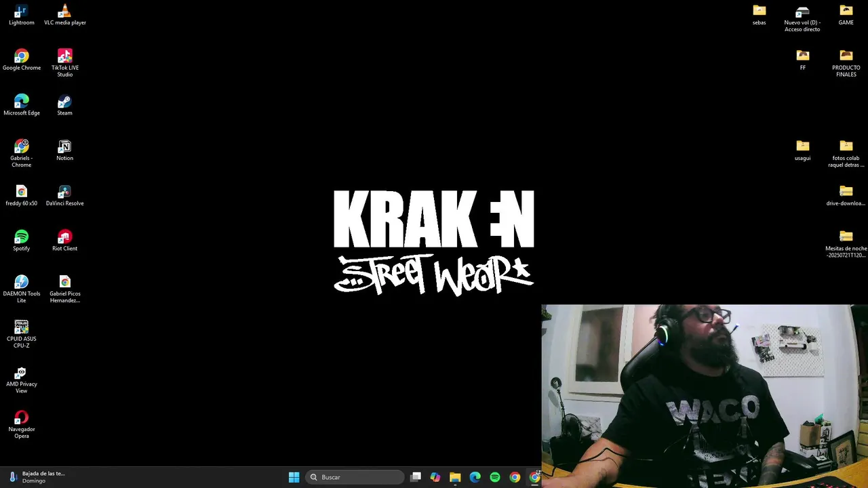Select CPUID ASUS CPU-Z shortcut
Viewport: 868px width, 488px height.
pyautogui.click(x=21, y=334)
